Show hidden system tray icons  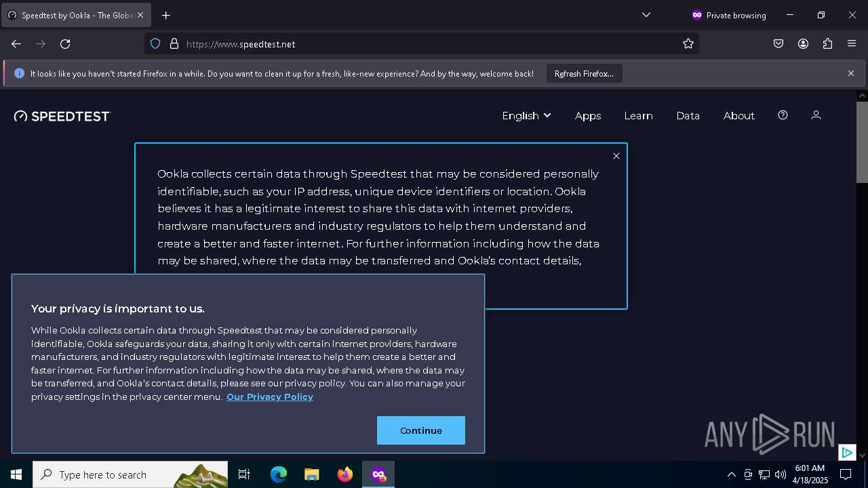pyautogui.click(x=731, y=474)
